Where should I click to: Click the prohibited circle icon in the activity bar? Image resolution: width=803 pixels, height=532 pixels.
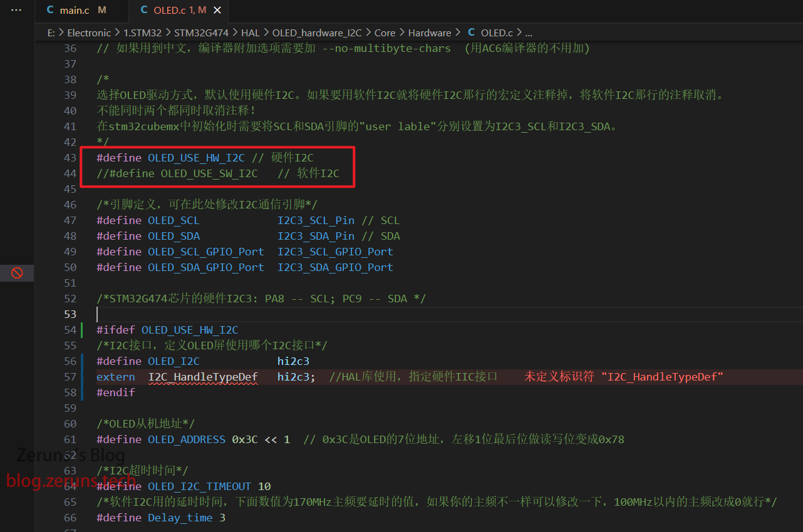[x=17, y=273]
